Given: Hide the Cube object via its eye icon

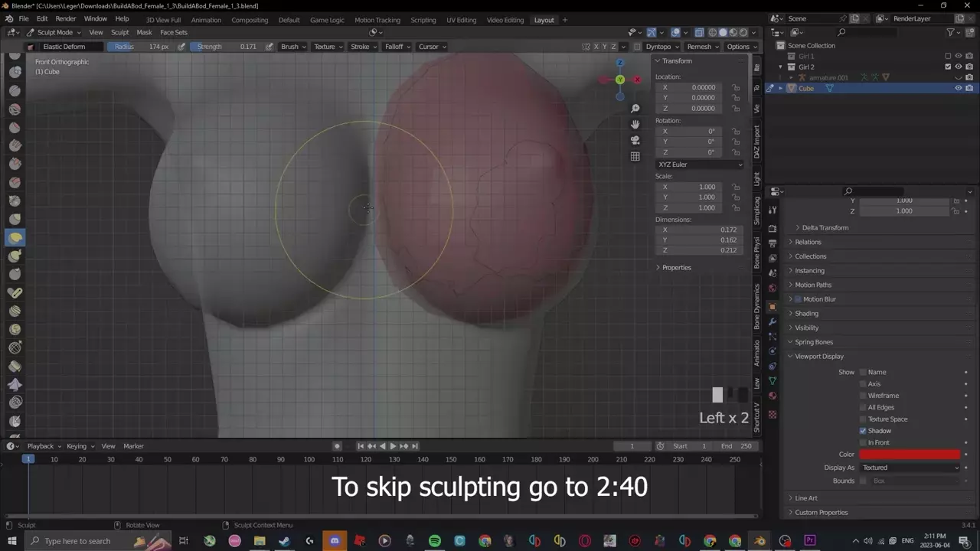Looking at the screenshot, I should pyautogui.click(x=958, y=88).
